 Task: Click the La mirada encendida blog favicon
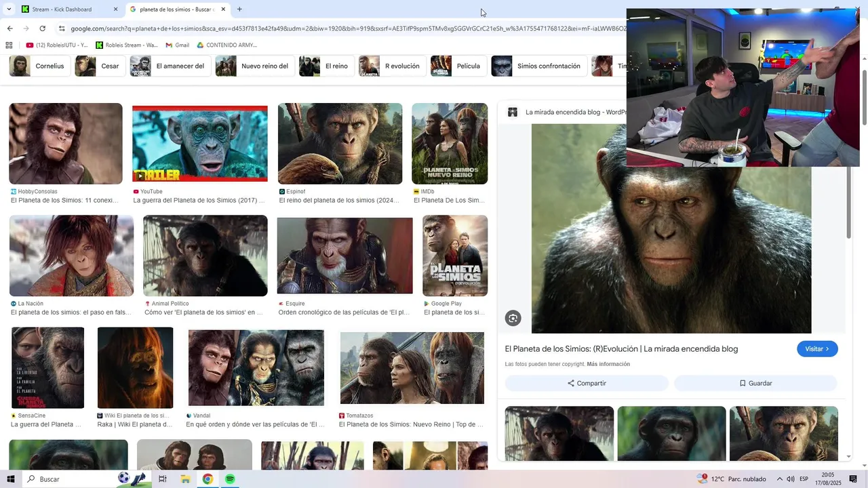point(513,113)
